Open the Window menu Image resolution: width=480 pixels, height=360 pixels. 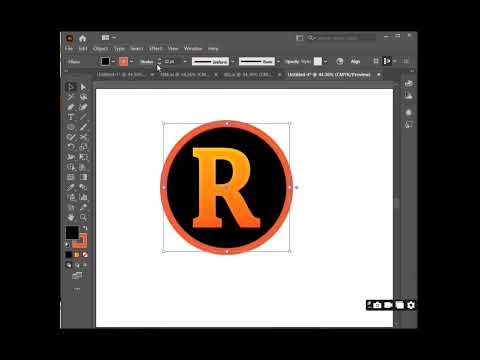(x=193, y=49)
